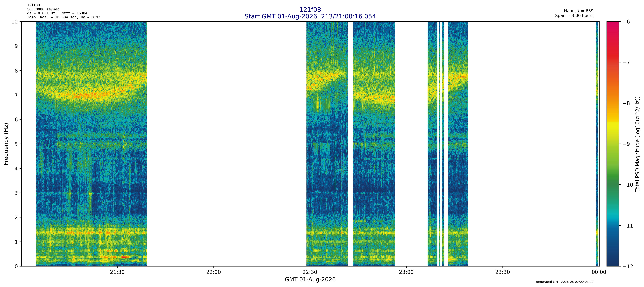Select the 'Start GMT 01-Aug-2026, 213/21:00:16.054' subtitle
The image size is (644, 287).
310,16
